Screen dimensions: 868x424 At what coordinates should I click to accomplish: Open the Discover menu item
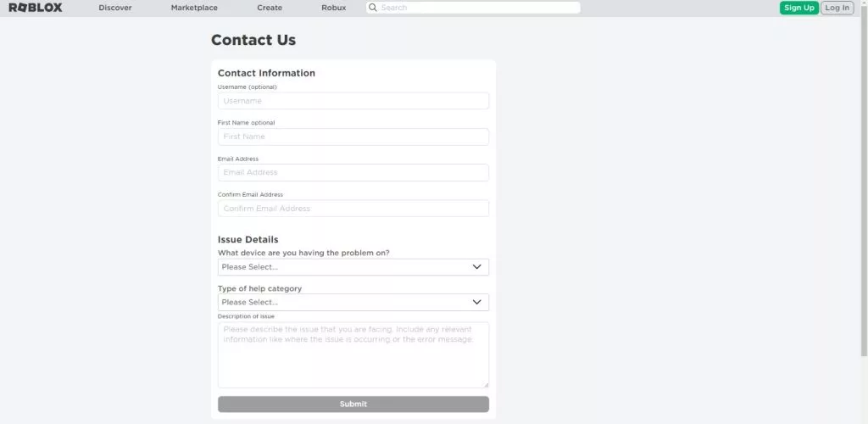tap(115, 8)
